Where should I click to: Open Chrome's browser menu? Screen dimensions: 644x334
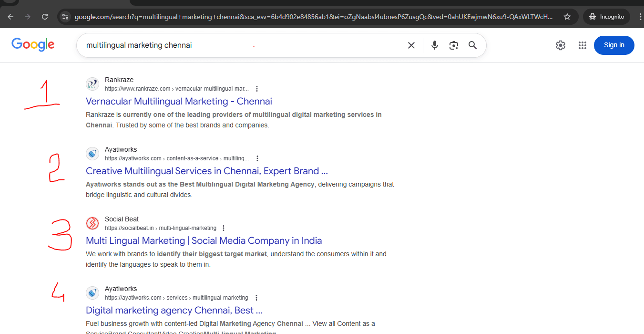point(640,16)
